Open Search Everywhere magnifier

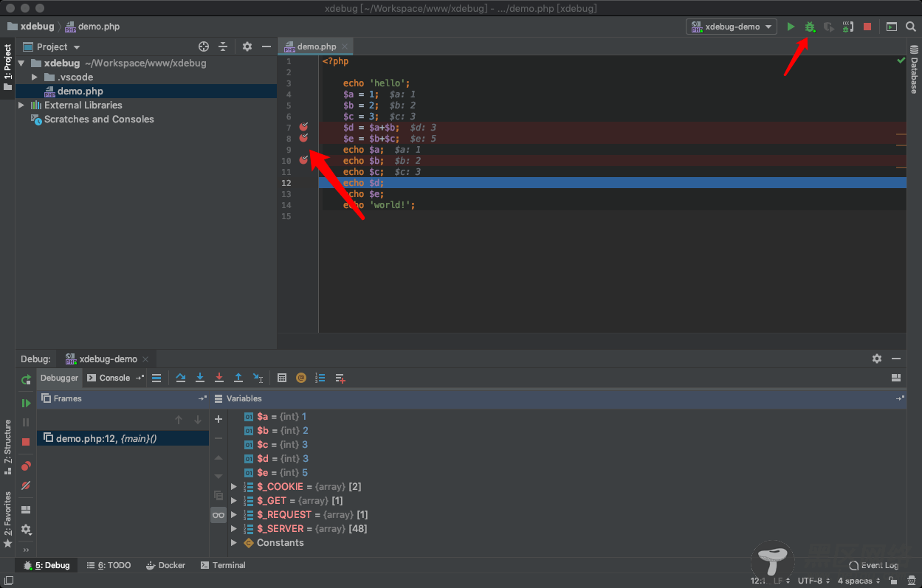point(911,27)
